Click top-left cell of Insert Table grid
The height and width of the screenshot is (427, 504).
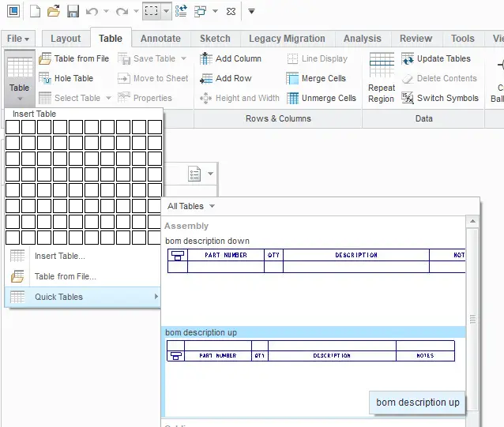tap(13, 127)
